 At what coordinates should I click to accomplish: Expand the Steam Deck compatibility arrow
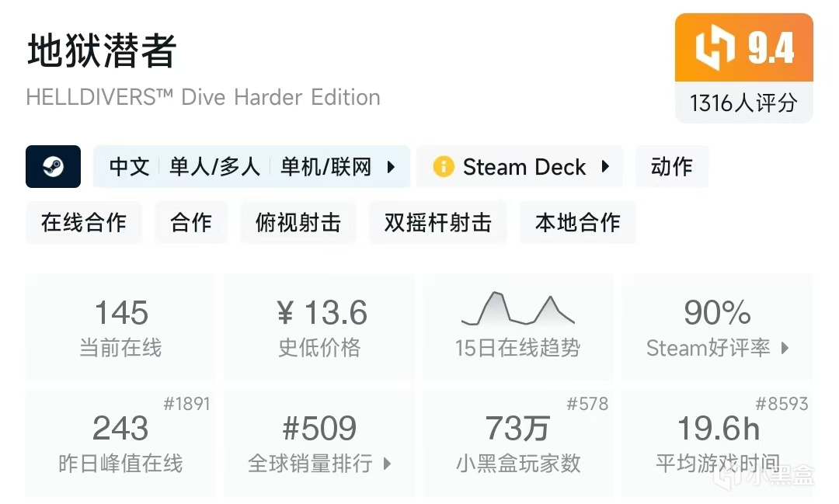(x=605, y=167)
